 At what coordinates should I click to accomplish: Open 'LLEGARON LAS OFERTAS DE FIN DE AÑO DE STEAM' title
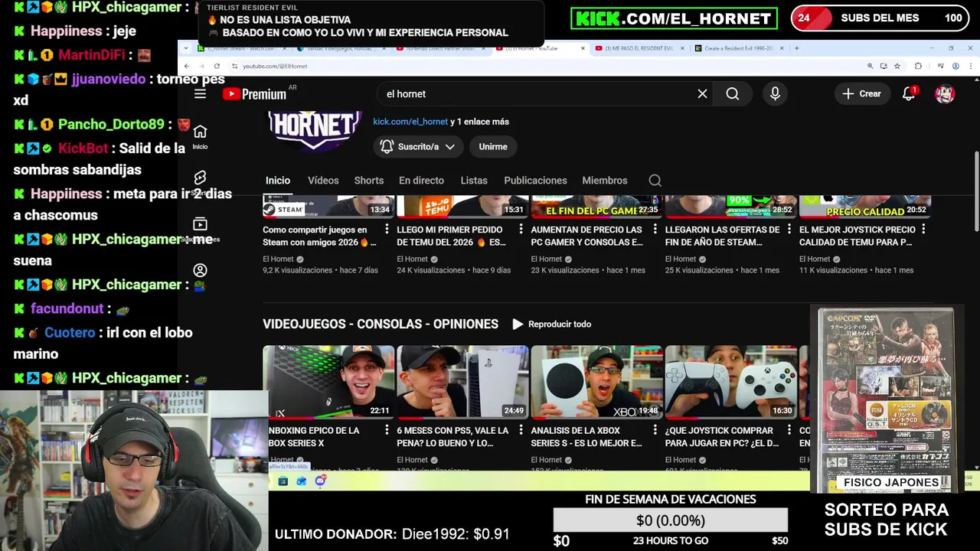pyautogui.click(x=722, y=236)
